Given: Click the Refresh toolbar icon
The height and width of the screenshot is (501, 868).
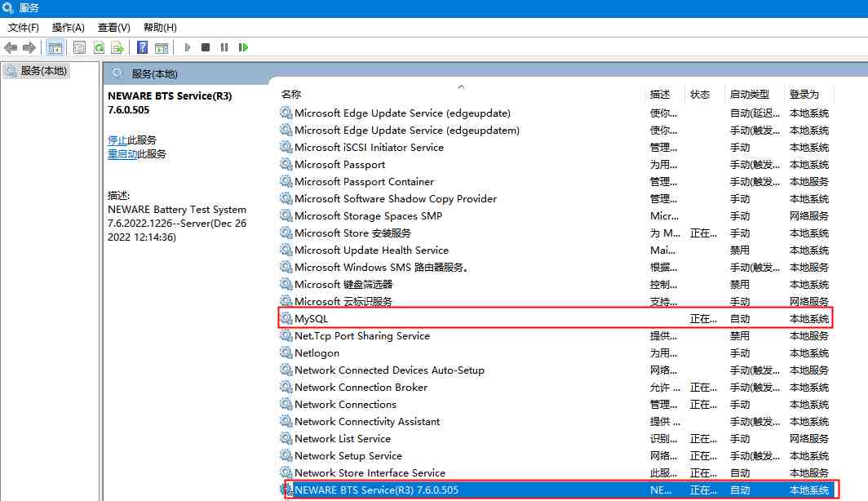Looking at the screenshot, I should click(x=99, y=47).
